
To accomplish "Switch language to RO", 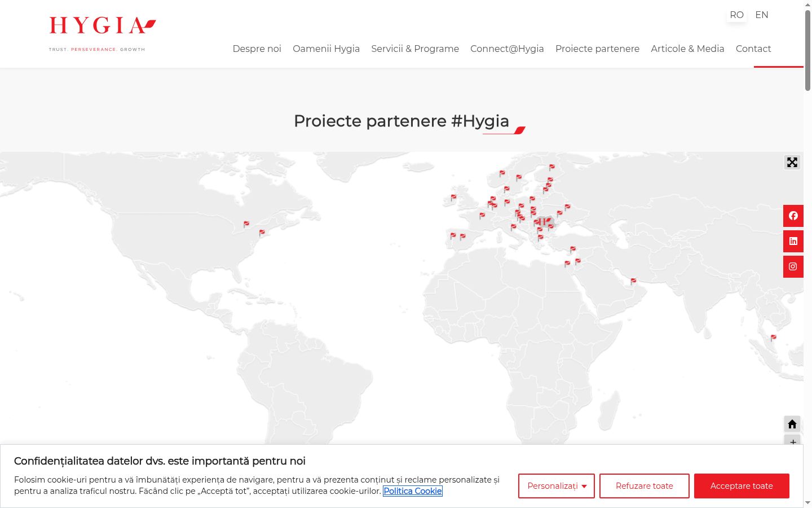I will click(x=736, y=15).
